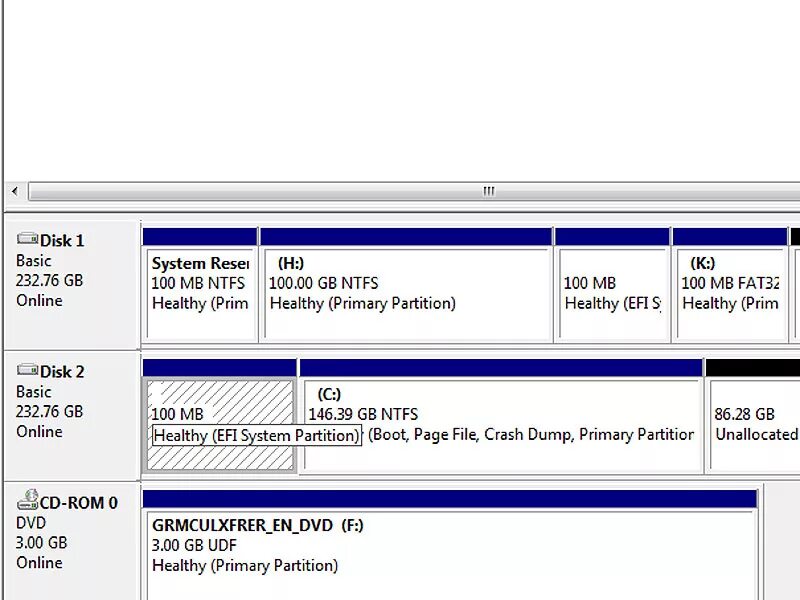Click the left scroll arrow above the disk view

point(14,190)
